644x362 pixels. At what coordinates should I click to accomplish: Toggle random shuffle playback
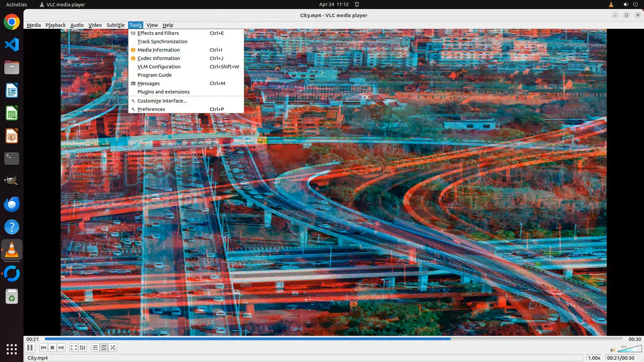coord(113,348)
